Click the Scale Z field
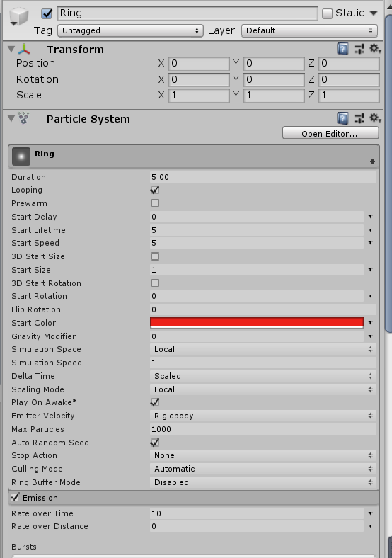 (349, 95)
